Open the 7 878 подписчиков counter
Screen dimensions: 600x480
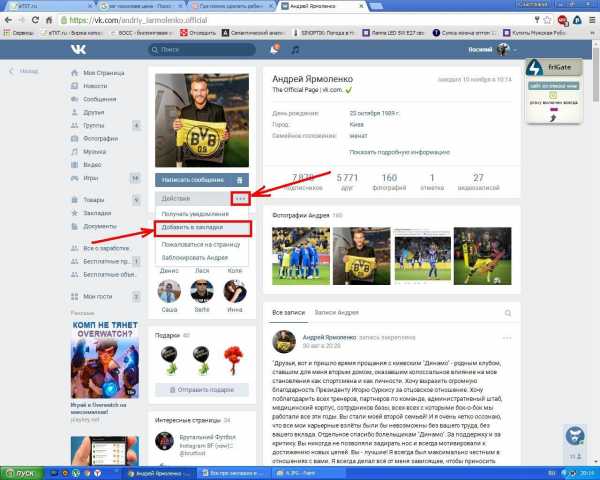[303, 182]
